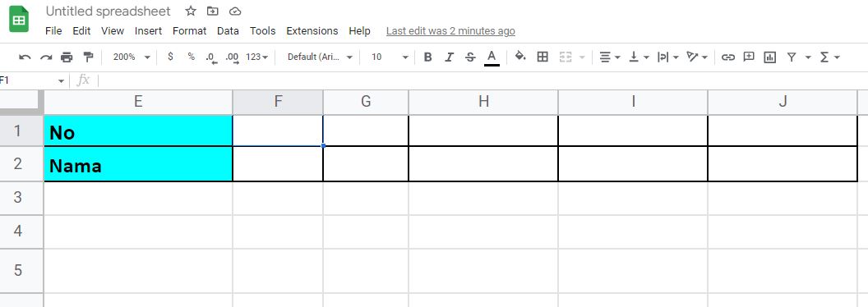Open more number formats 123 dropdown

point(256,57)
